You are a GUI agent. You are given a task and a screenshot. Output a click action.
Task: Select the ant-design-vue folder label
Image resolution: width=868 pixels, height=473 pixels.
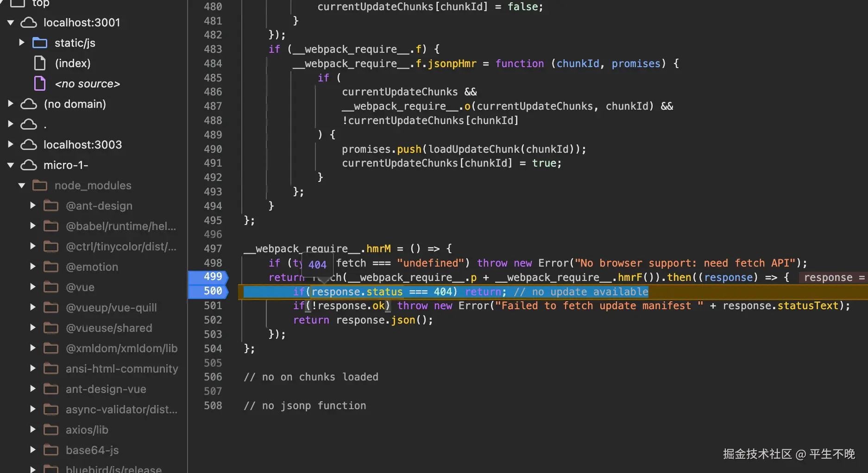106,389
